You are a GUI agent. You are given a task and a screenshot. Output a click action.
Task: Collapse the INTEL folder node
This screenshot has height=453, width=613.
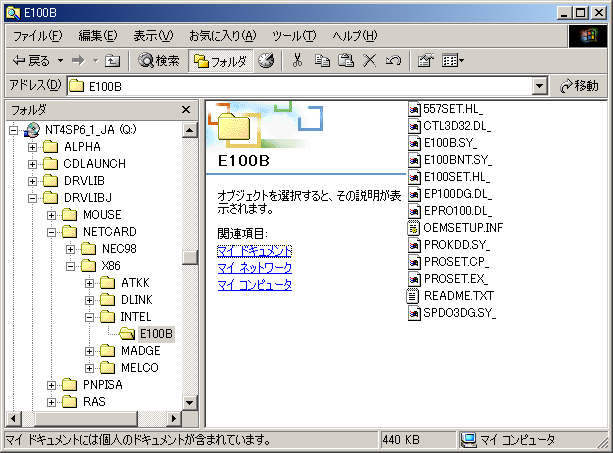(x=90, y=317)
